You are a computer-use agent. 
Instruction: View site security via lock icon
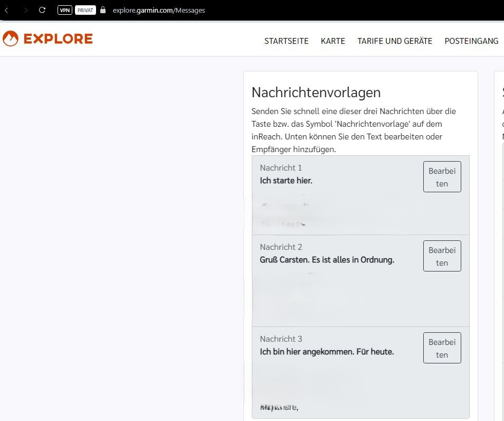[x=103, y=10]
